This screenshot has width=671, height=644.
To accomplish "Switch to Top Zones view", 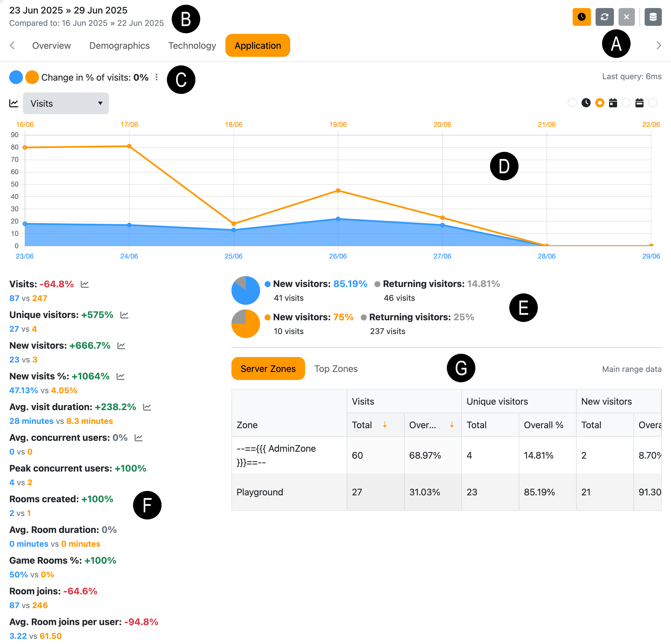I will point(336,368).
